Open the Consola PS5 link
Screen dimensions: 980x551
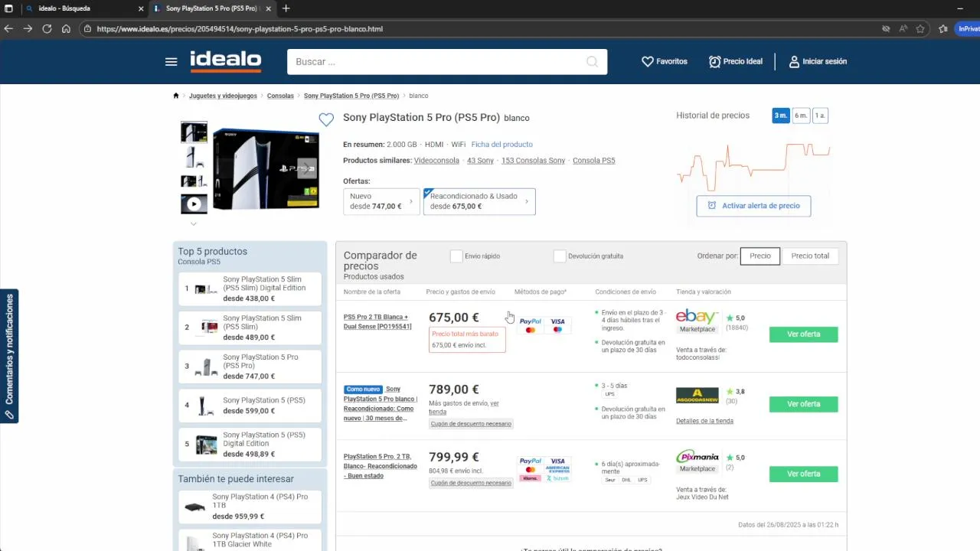pyautogui.click(x=593, y=161)
